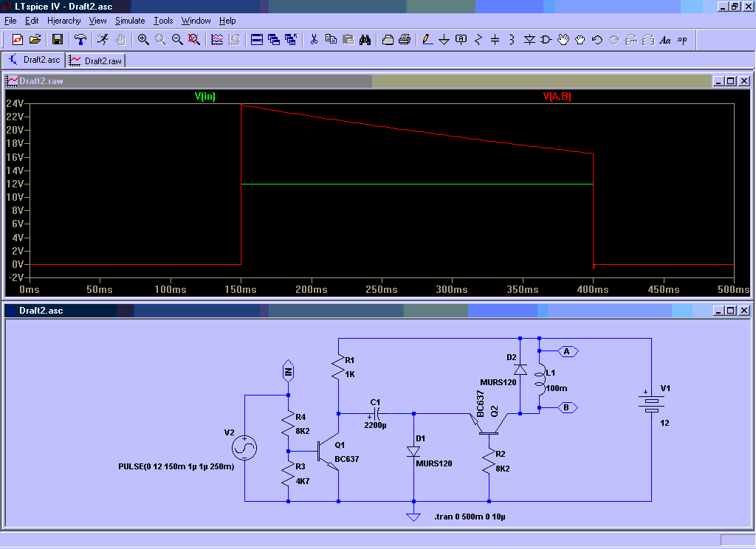
Task: Click the Autorange waveform icon
Action: [x=217, y=40]
